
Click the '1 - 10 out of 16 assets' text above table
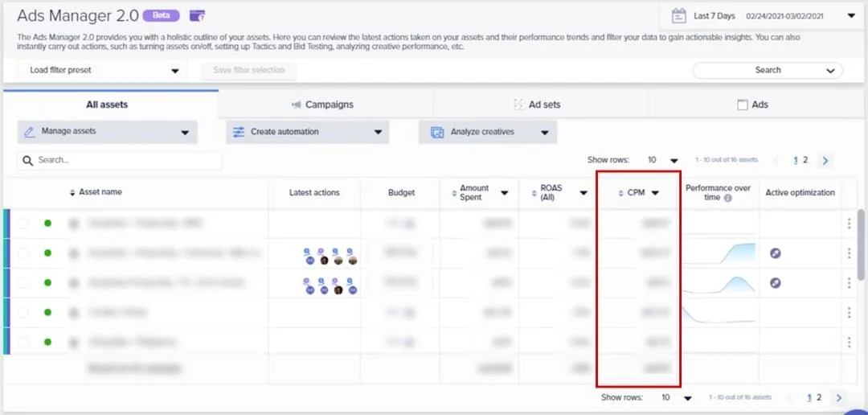click(x=727, y=160)
